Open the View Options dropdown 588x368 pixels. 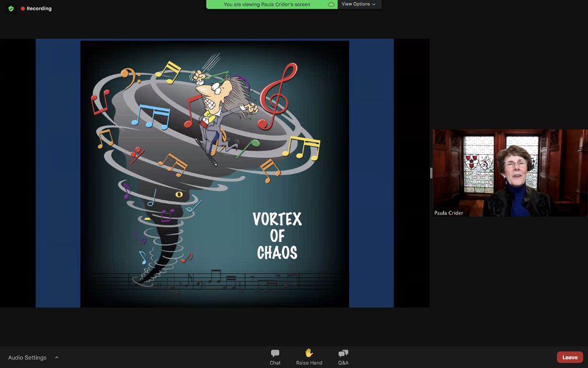[x=359, y=4]
